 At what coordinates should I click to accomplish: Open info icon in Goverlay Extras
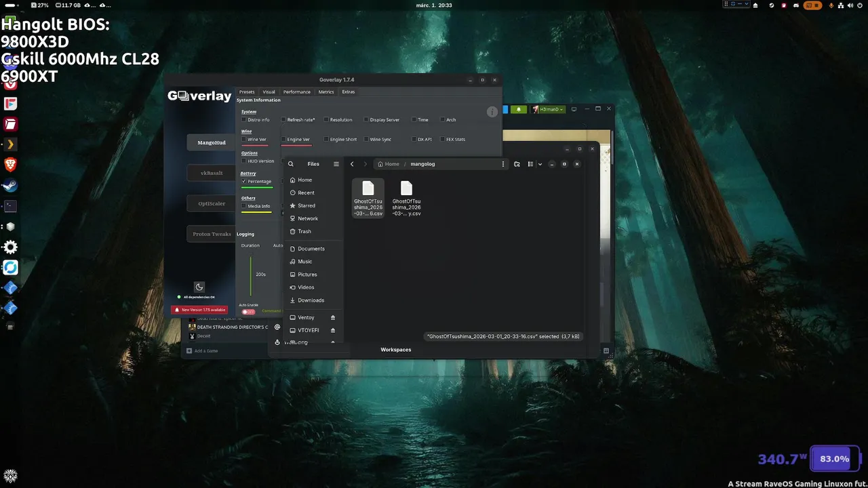point(492,112)
